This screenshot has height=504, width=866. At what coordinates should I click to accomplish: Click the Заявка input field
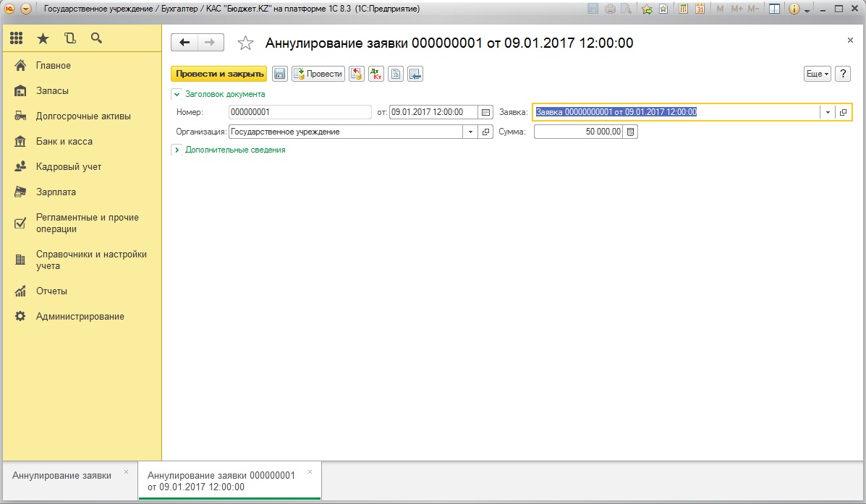coord(676,112)
